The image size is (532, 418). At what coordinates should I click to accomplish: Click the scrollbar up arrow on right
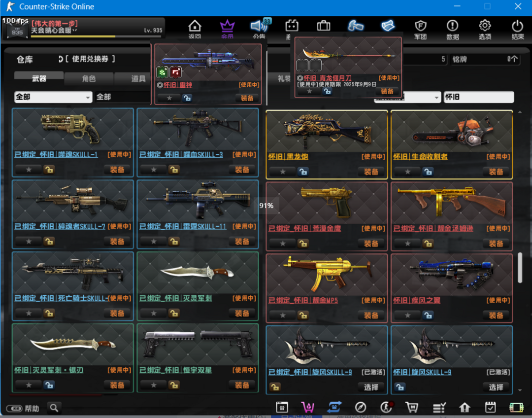coord(520,112)
